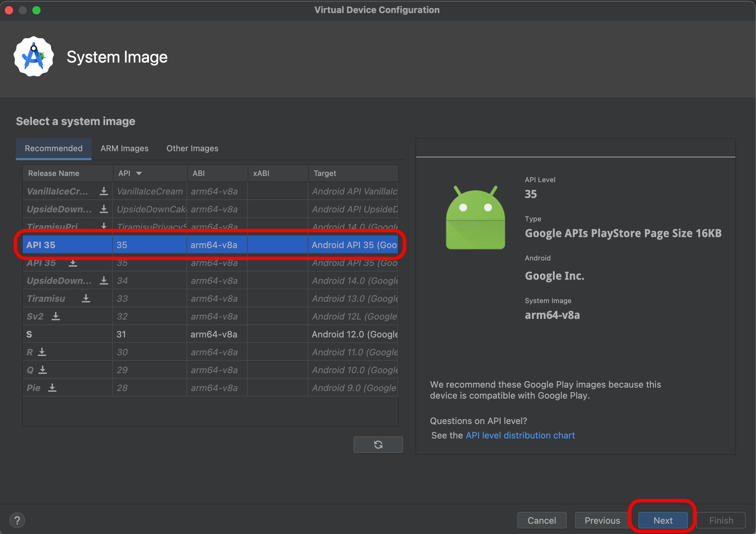Download the UpsideDownCake API 34 image

(104, 280)
